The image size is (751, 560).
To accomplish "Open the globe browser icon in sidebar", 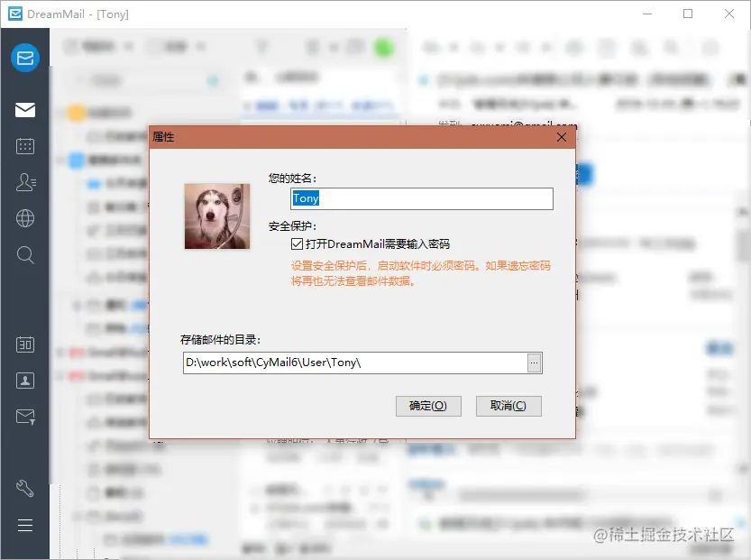I will point(25,218).
